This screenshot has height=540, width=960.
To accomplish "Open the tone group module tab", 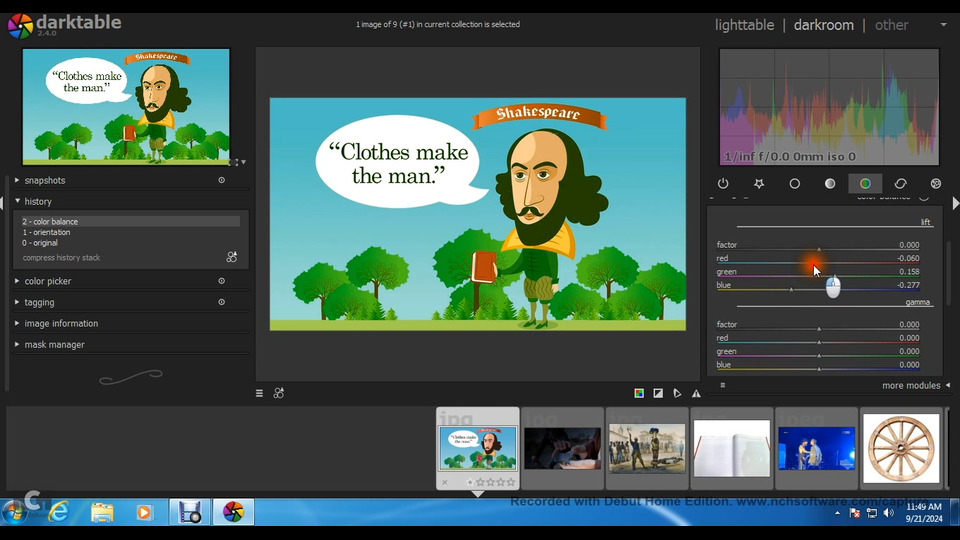I will [830, 184].
